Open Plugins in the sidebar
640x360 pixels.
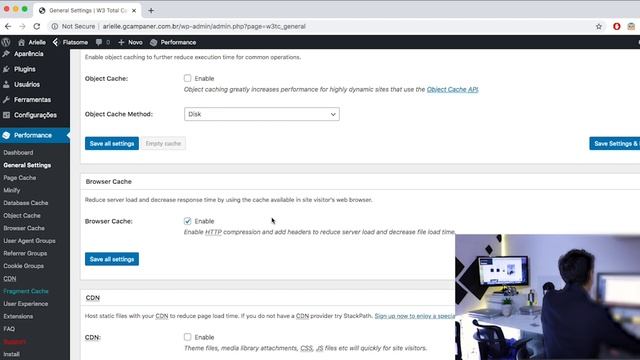click(x=24, y=69)
